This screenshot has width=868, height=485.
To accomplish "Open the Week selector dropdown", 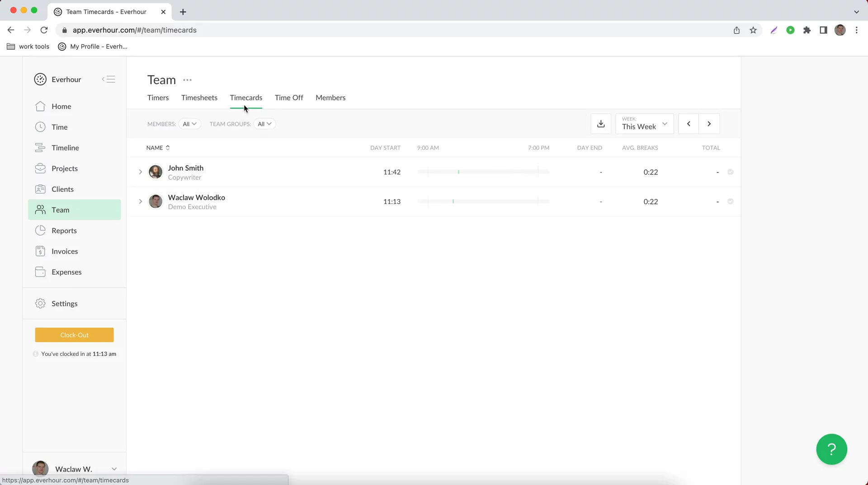I will click(644, 124).
